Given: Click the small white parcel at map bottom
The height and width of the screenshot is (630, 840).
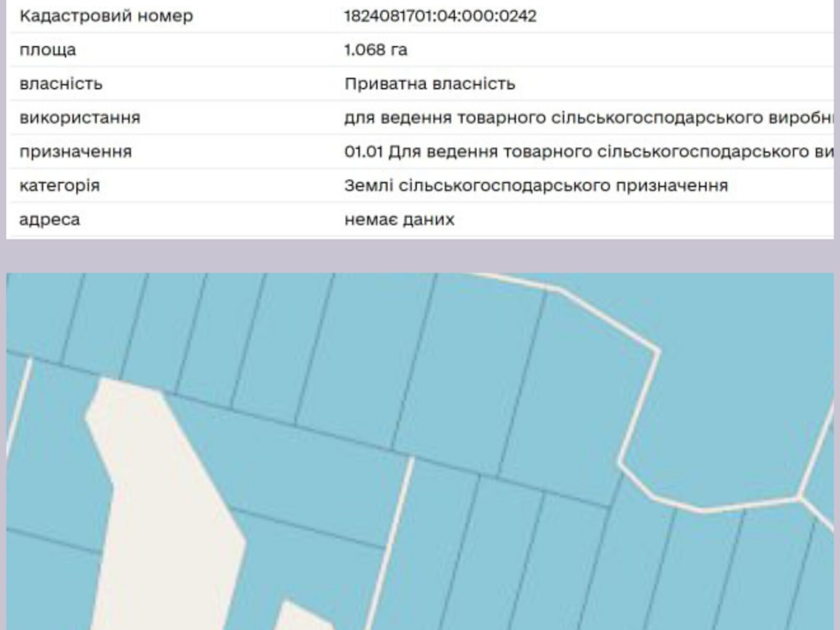Looking at the screenshot, I should [x=303, y=616].
